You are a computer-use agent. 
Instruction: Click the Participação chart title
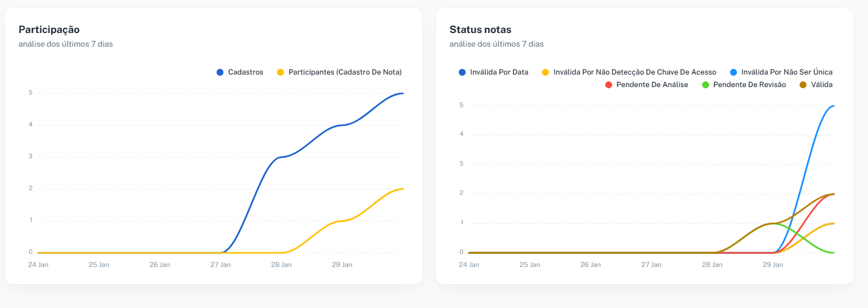pyautogui.click(x=49, y=30)
